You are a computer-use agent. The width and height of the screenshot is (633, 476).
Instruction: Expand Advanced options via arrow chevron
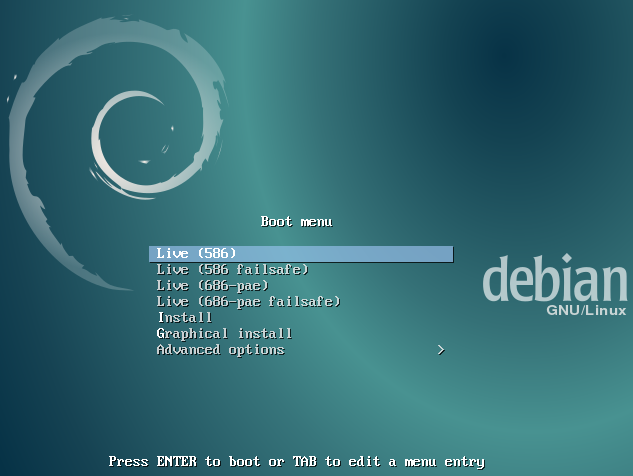[441, 350]
